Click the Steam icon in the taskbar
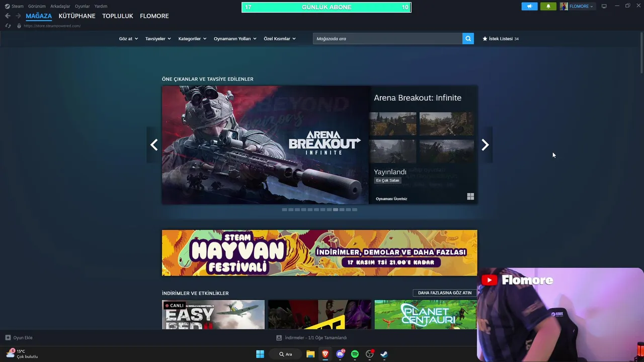The width and height of the screenshot is (644, 362). click(384, 354)
